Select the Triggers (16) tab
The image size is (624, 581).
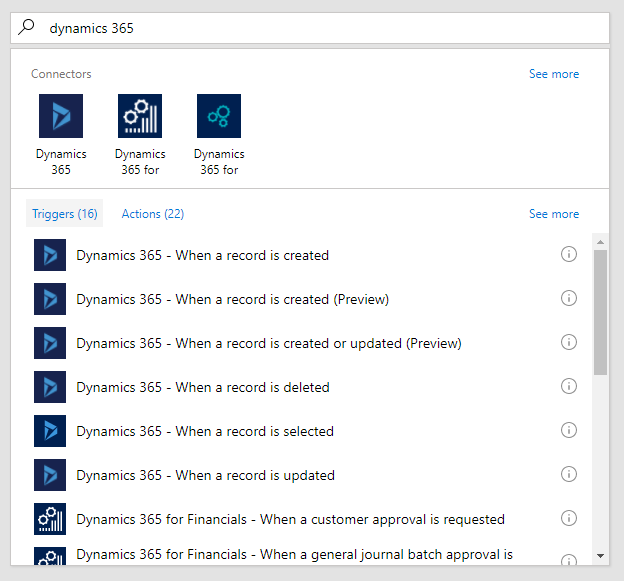64,214
